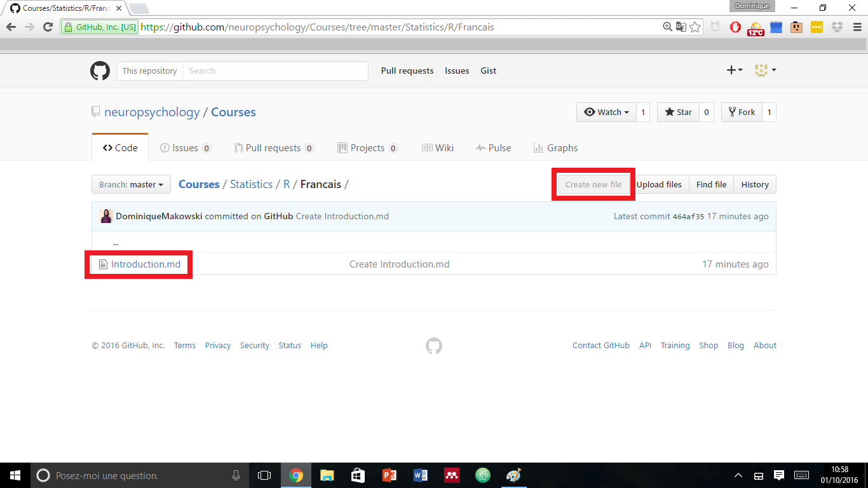The image size is (868, 488).
Task: Open the Wiki tab
Action: point(438,147)
